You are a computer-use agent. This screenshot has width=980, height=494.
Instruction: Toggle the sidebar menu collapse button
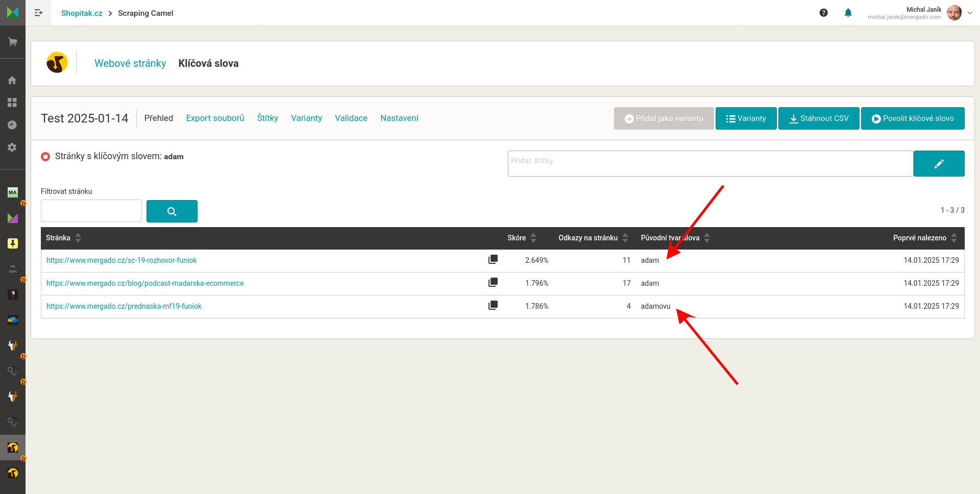pyautogui.click(x=38, y=13)
